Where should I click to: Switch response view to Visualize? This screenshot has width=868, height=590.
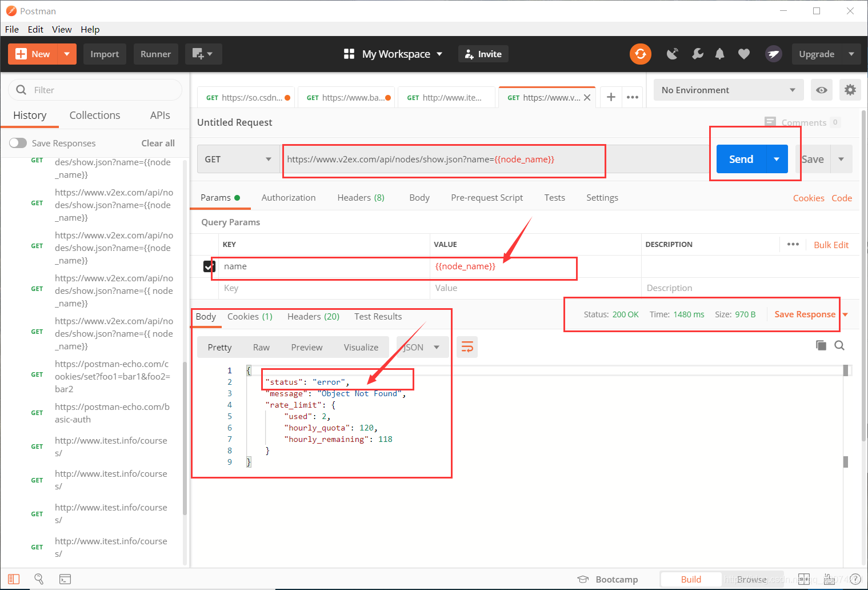coord(361,347)
